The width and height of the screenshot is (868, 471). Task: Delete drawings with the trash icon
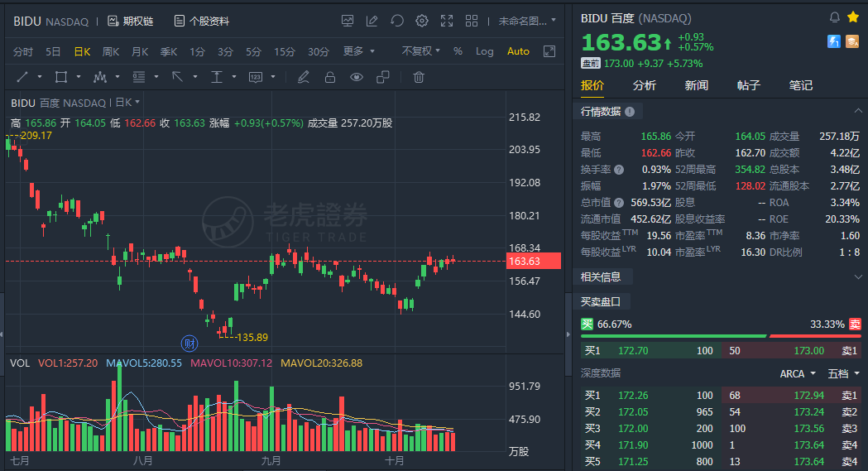click(x=419, y=77)
